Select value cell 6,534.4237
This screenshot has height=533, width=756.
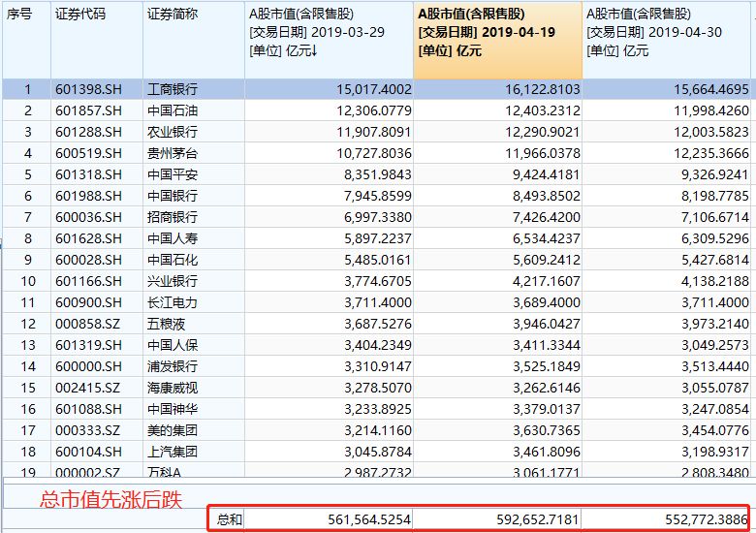point(497,238)
